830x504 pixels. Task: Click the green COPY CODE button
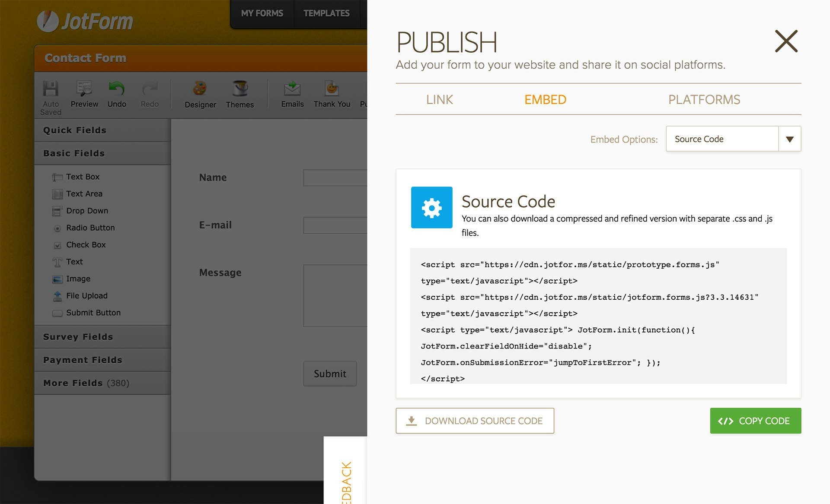pyautogui.click(x=755, y=421)
